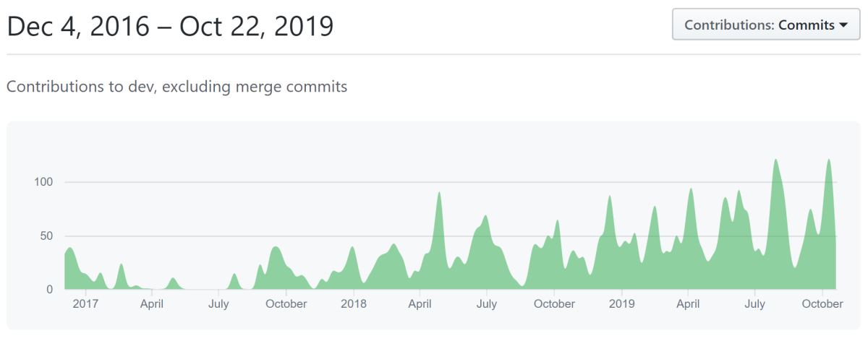Viewport: 868px width, 341px height.
Task: Select the first April label after 2017
Action: [151, 304]
